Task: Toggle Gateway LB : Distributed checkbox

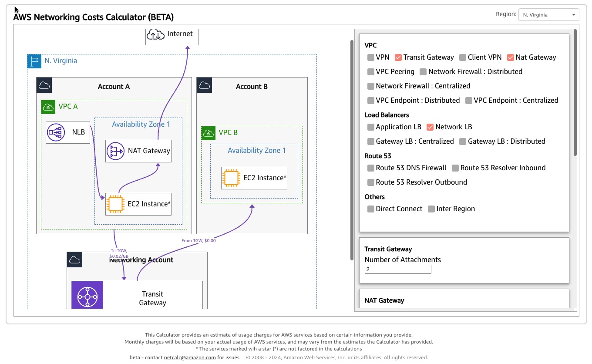Action: pos(463,142)
